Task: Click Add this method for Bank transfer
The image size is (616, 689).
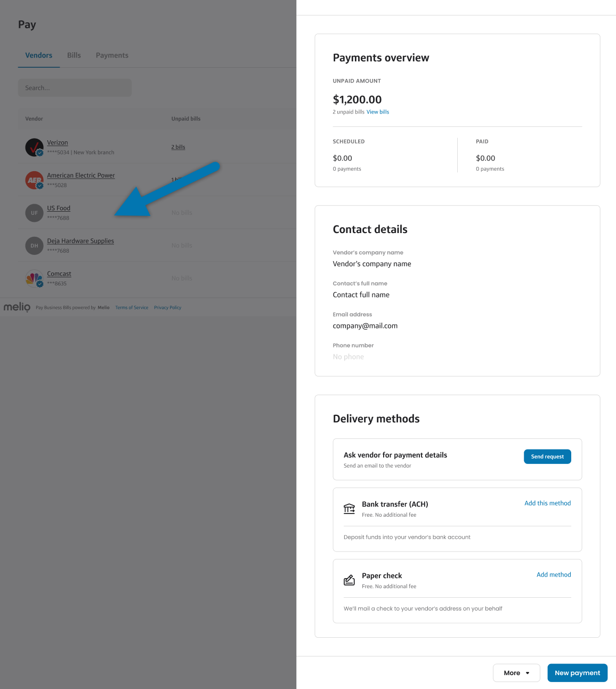Action: coord(547,503)
